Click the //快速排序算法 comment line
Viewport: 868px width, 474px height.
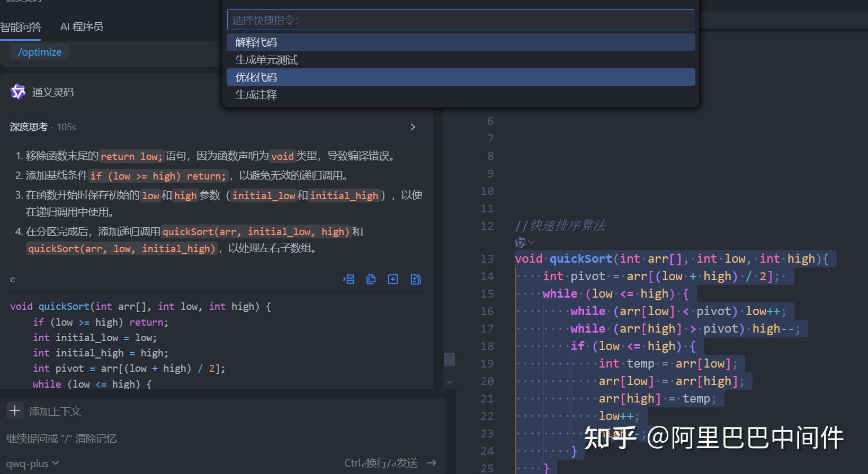[x=560, y=226]
